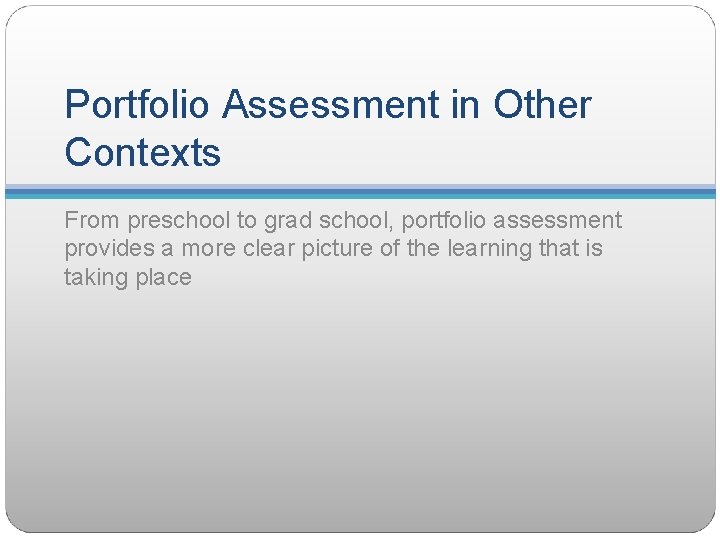720x540 pixels.
Task: Click the word 'preschool' in the body text
Action: (178, 221)
